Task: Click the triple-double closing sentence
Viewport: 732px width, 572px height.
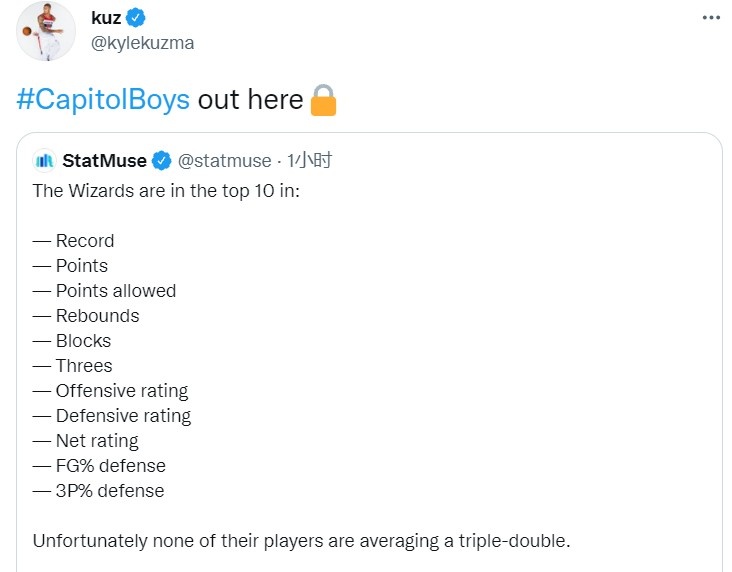Action: tap(302, 541)
